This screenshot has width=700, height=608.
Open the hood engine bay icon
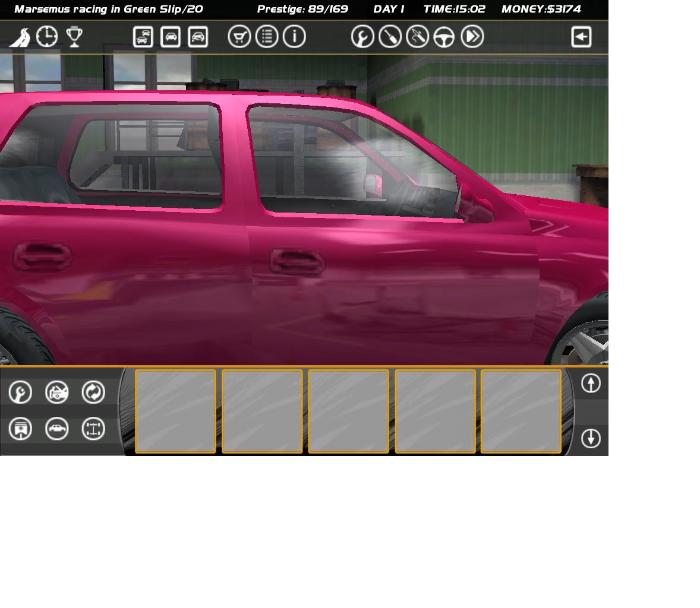pos(57,392)
